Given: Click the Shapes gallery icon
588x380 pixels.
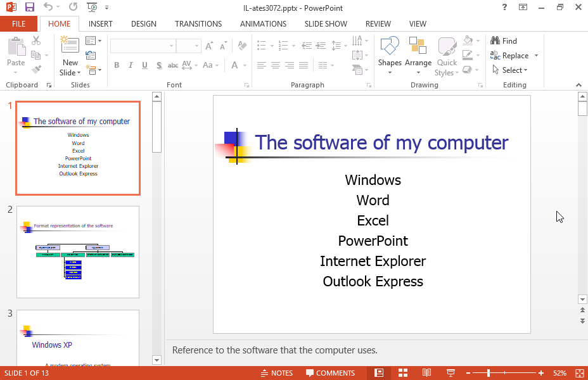Looking at the screenshot, I should 390,46.
